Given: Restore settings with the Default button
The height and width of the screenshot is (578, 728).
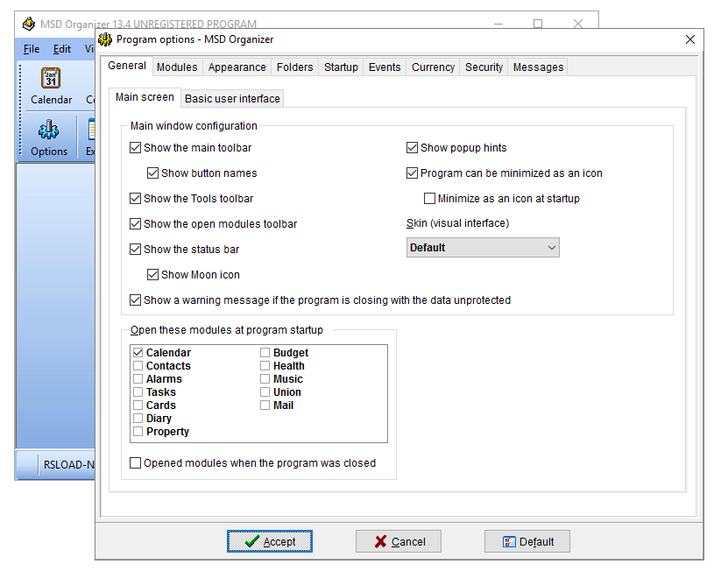Looking at the screenshot, I should tap(527, 541).
